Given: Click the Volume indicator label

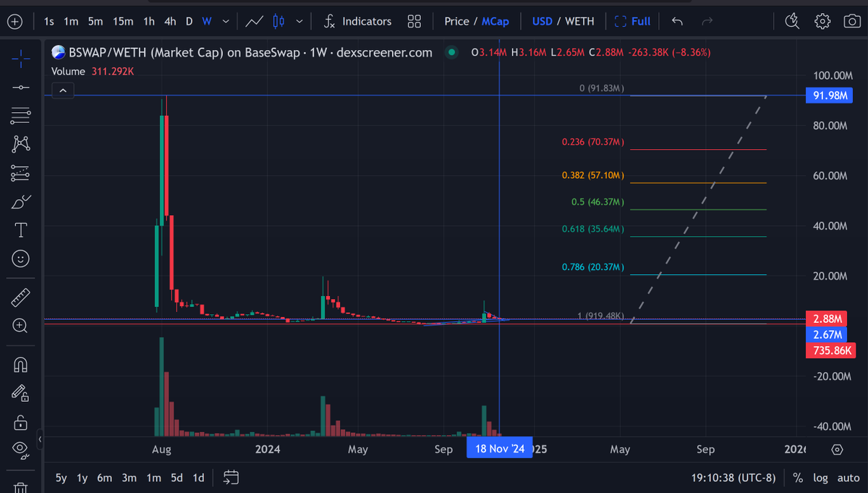Looking at the screenshot, I should point(69,72).
